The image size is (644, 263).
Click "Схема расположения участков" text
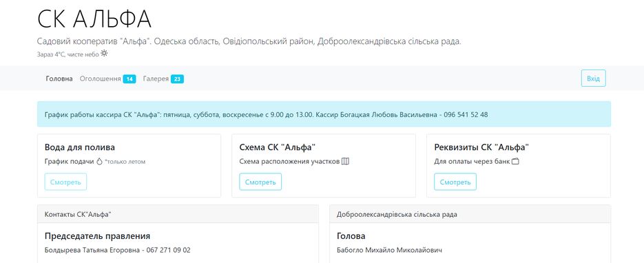tap(289, 162)
